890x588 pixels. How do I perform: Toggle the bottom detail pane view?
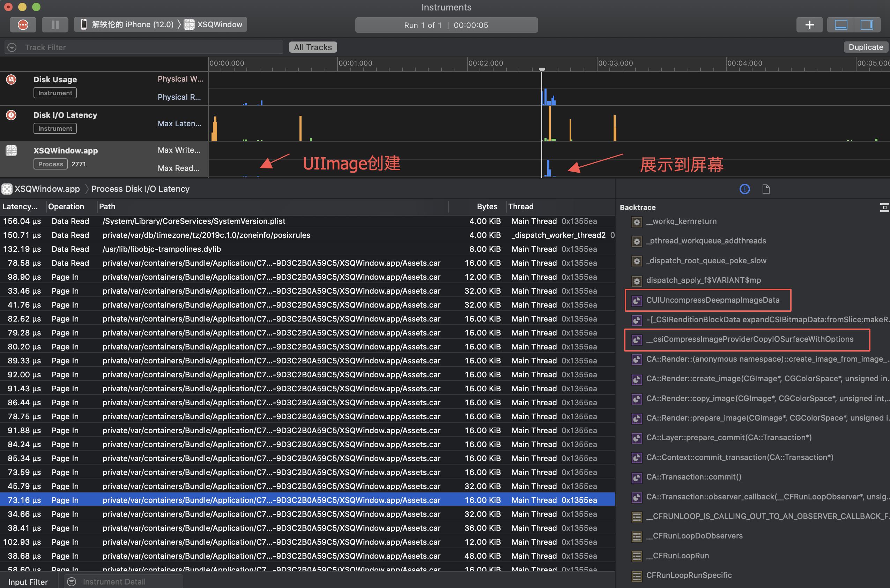[840, 25]
